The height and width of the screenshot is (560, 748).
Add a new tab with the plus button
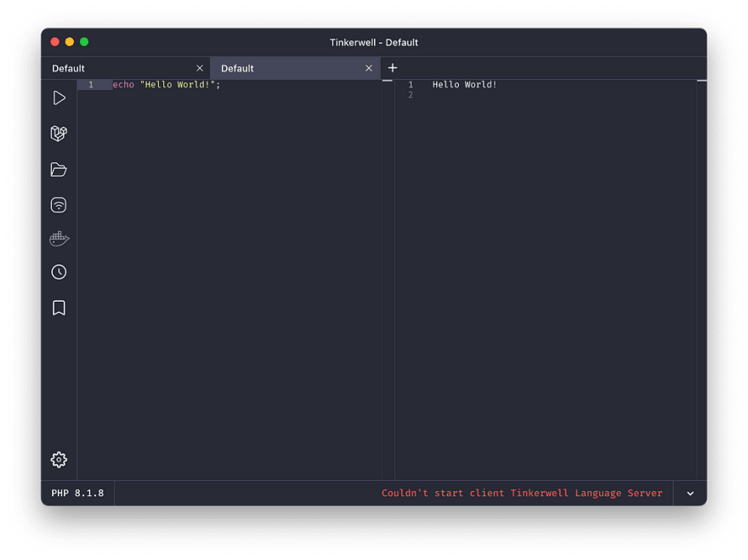393,68
